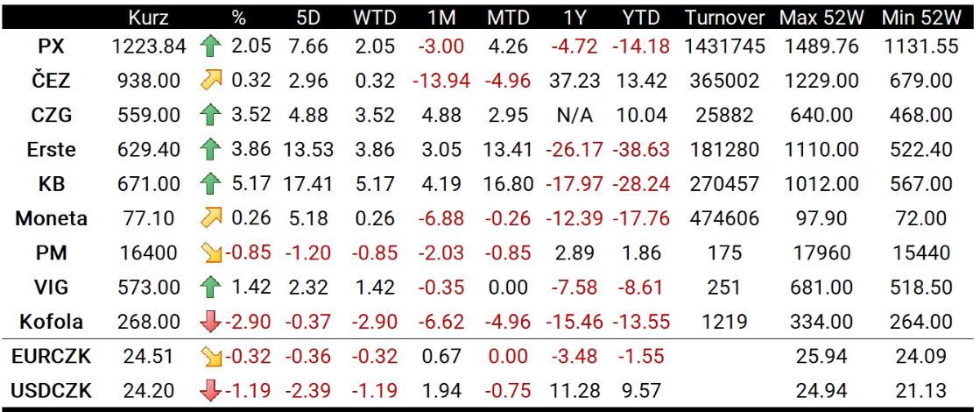Select the yellow down-right arrow for PM
The width and height of the screenshot is (980, 412).
(x=211, y=253)
